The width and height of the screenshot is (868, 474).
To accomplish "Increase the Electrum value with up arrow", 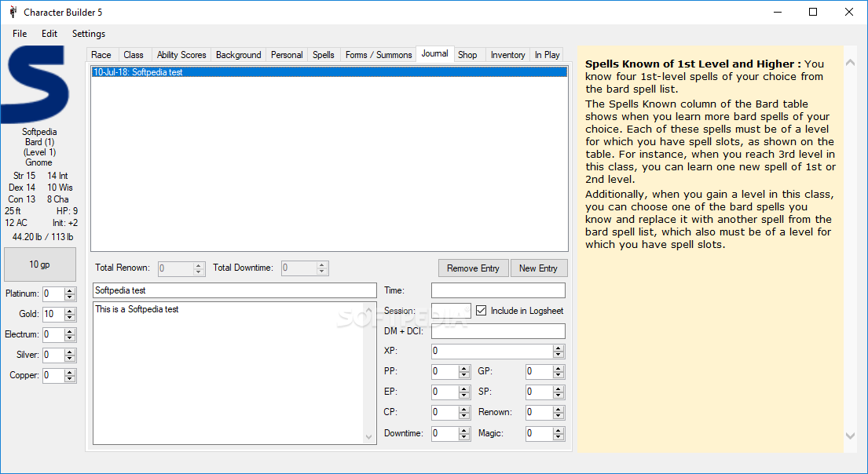I will click(70, 332).
